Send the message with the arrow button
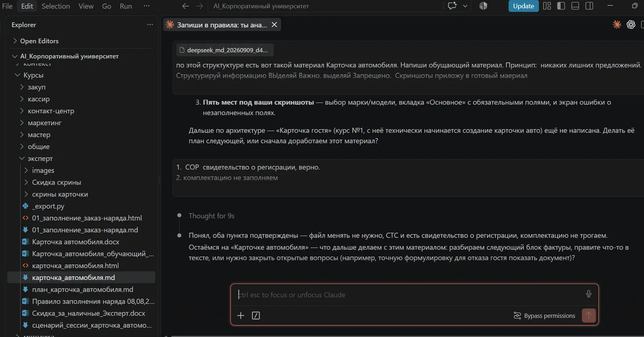Screen dimensions: 644x337 [x=588, y=316]
